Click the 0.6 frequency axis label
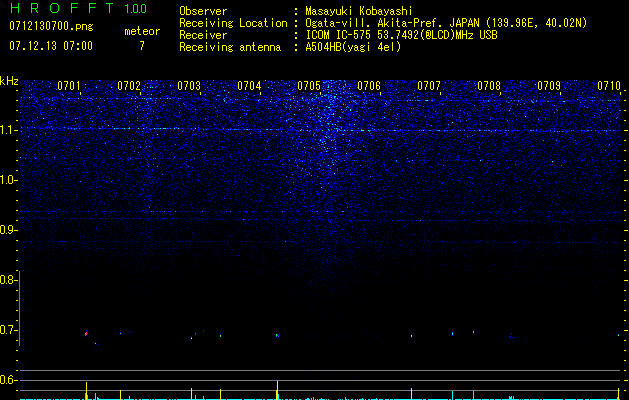 click(8, 380)
